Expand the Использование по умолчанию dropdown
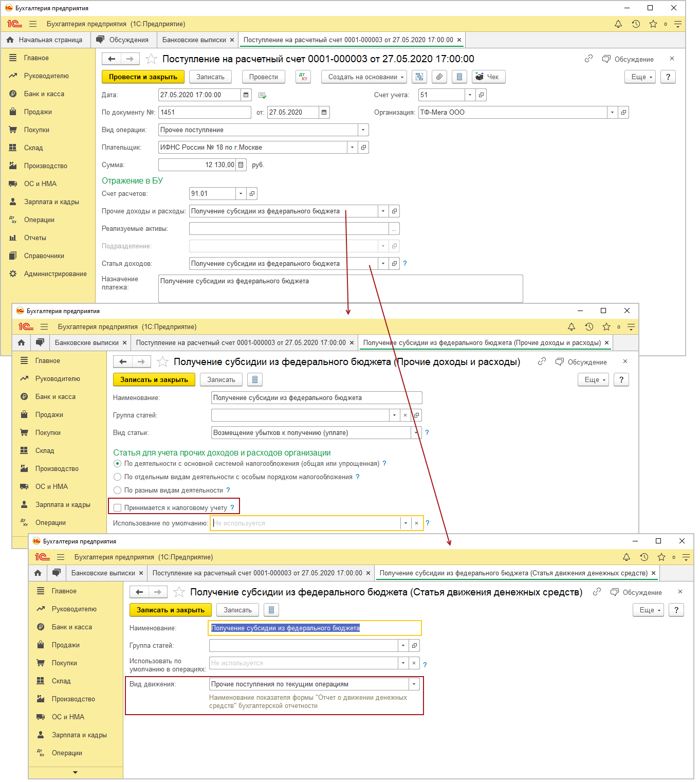 click(x=406, y=523)
